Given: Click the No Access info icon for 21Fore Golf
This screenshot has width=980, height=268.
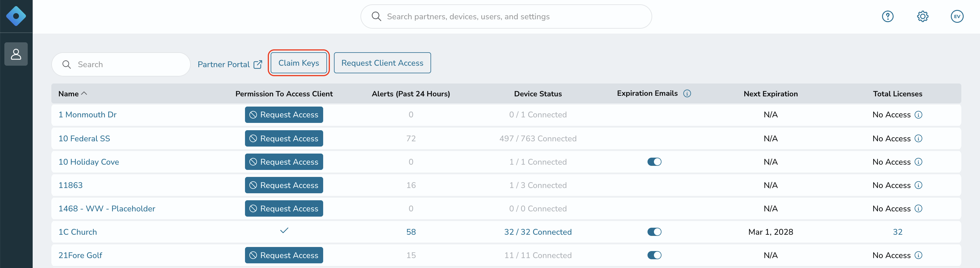Looking at the screenshot, I should 918,255.
